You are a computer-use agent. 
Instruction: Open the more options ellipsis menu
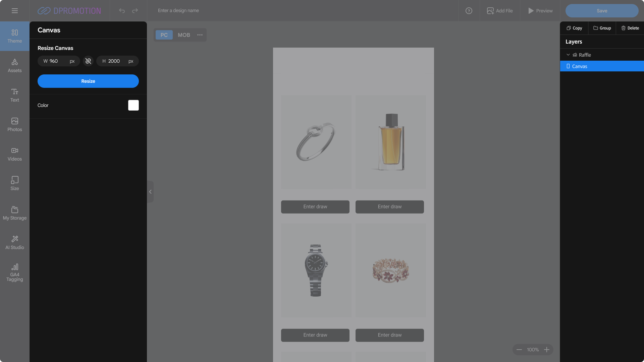tap(200, 35)
